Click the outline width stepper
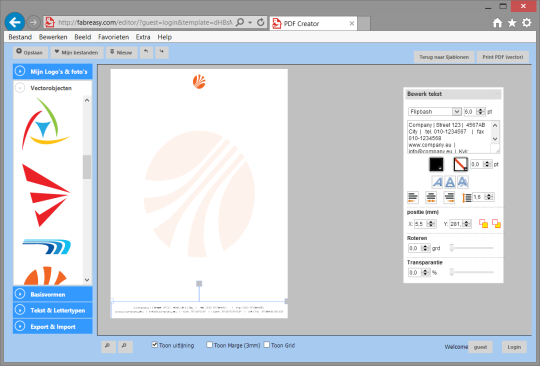Viewport: 540px width, 366px height. [x=487, y=164]
